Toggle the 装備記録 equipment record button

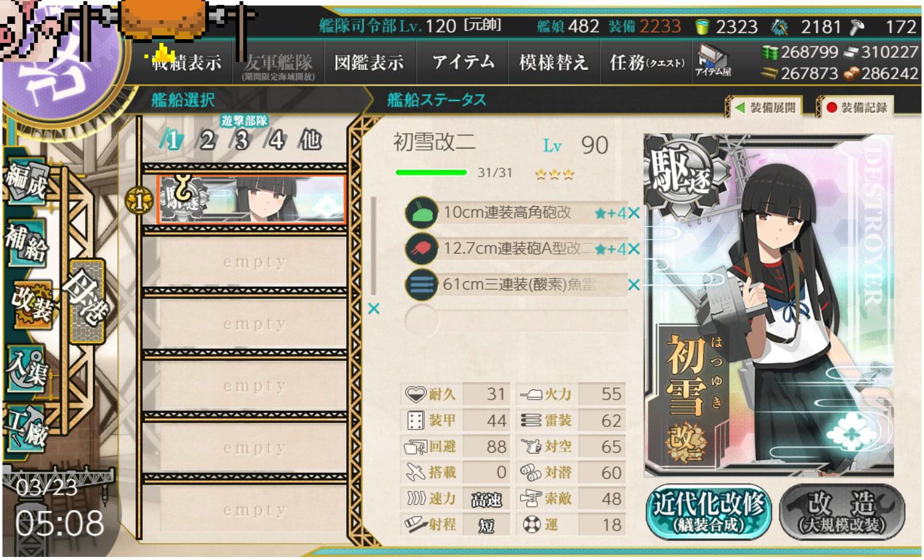click(x=857, y=108)
